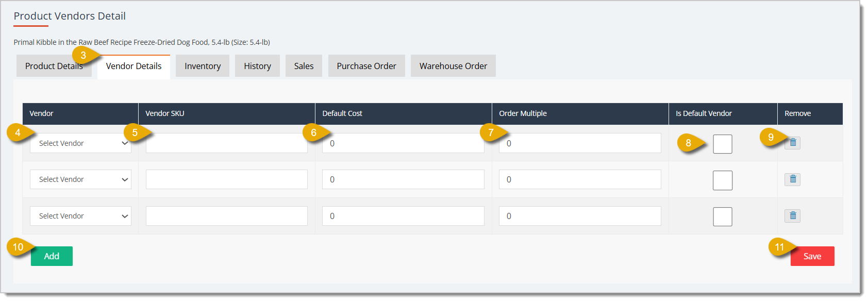
Task: Focus the second row Vendor SKU field
Action: 227,179
